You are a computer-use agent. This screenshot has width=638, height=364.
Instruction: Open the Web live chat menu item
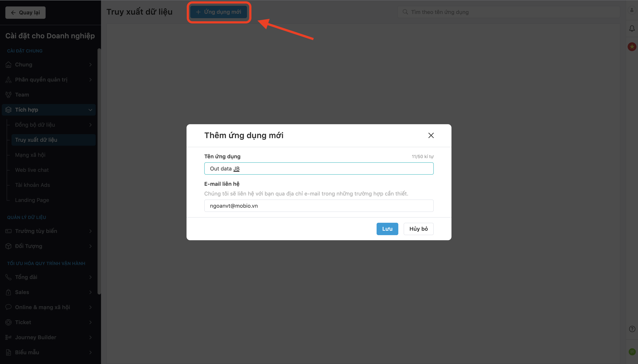tap(32, 170)
